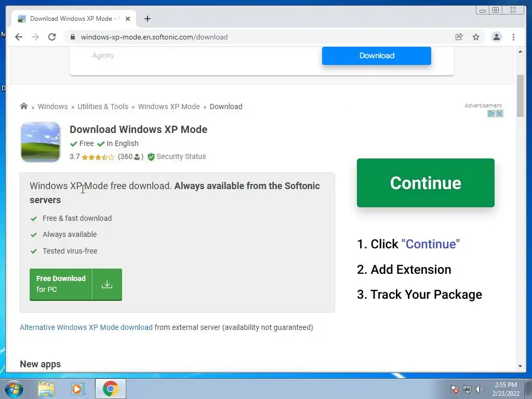This screenshot has height=399, width=532.
Task: Click the "Tested virus-free" list item
Action: [x=70, y=251]
